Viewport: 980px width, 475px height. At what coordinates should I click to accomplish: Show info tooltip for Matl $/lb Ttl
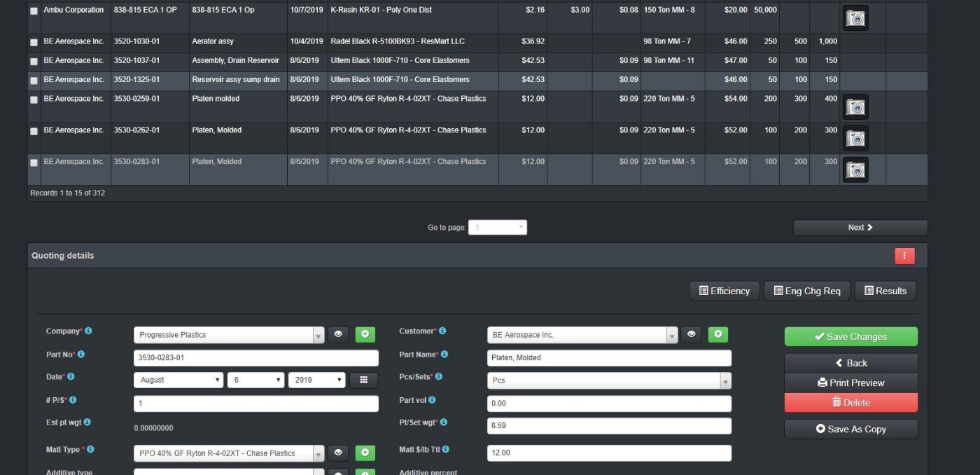click(x=446, y=449)
